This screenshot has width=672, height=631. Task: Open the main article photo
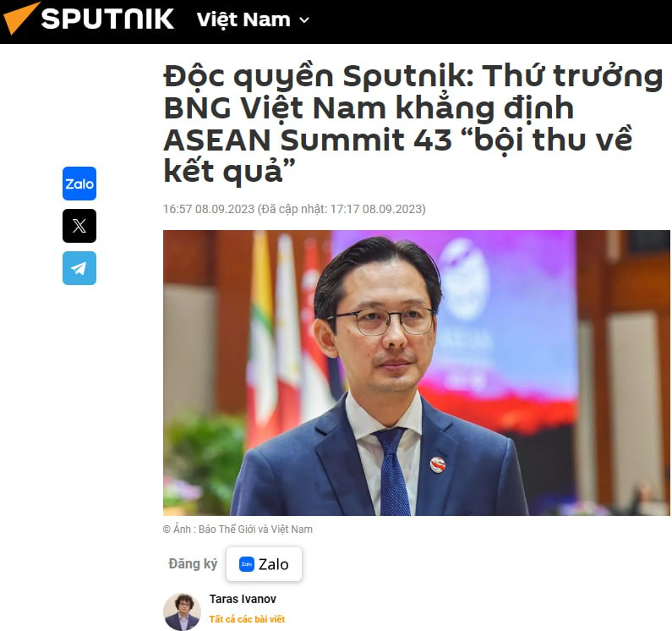tap(416, 373)
